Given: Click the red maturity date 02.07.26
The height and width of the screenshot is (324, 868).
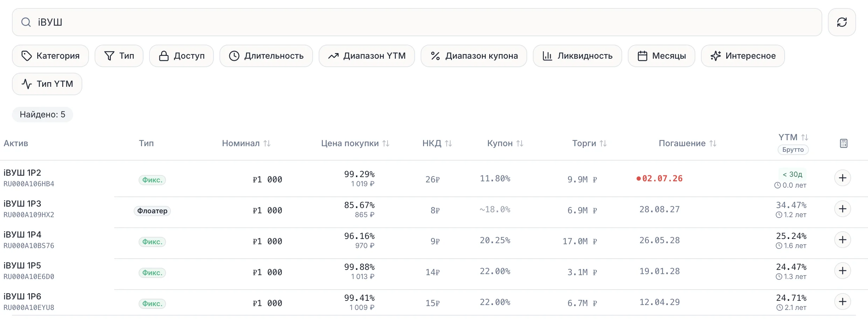Looking at the screenshot, I should click(x=662, y=179).
